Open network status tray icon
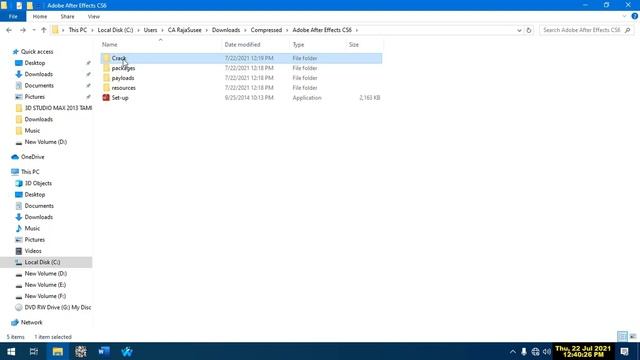The width and height of the screenshot is (640, 360). (535, 351)
